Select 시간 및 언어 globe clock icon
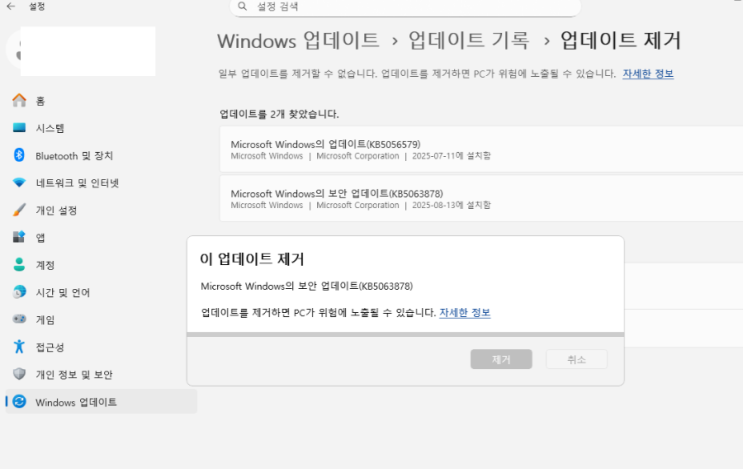743x469 pixels. 19,292
